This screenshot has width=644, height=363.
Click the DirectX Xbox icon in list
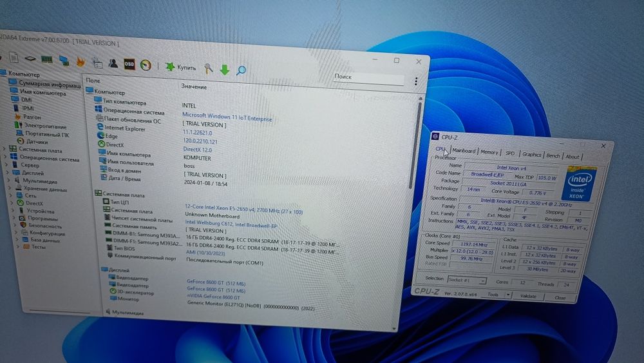(102, 144)
